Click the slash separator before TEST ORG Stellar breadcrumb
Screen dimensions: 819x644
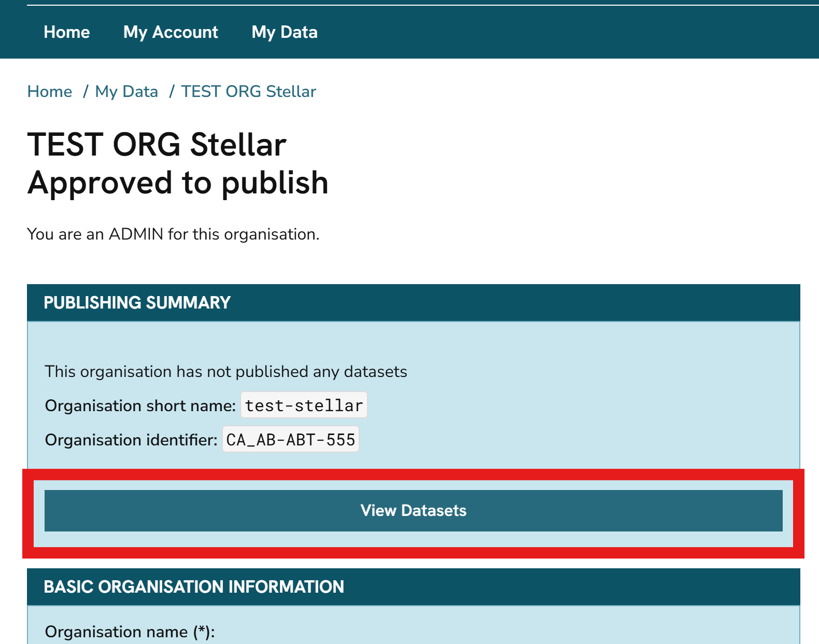coord(172,91)
